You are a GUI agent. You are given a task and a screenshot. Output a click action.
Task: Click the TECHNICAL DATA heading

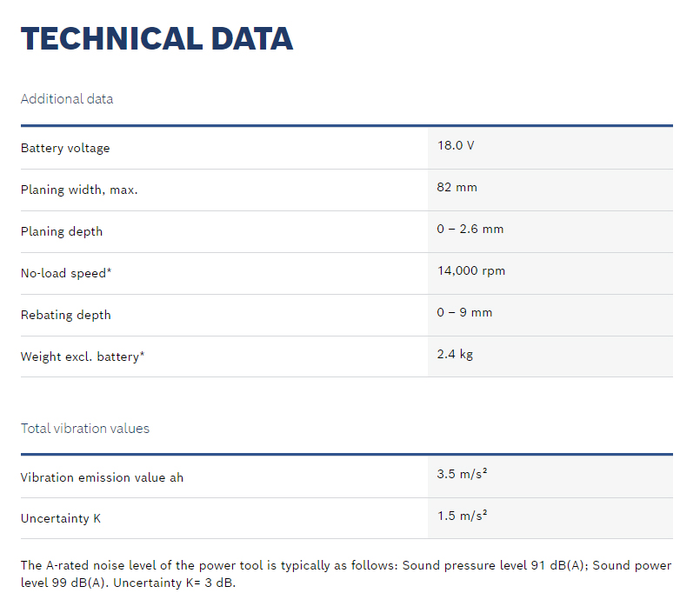157,39
